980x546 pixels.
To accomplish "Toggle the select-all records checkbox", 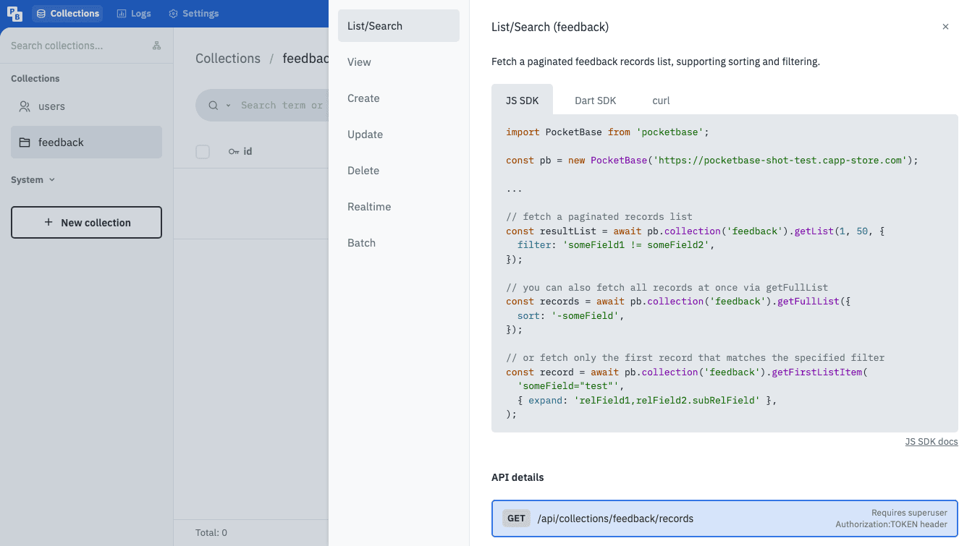I will 203,152.
